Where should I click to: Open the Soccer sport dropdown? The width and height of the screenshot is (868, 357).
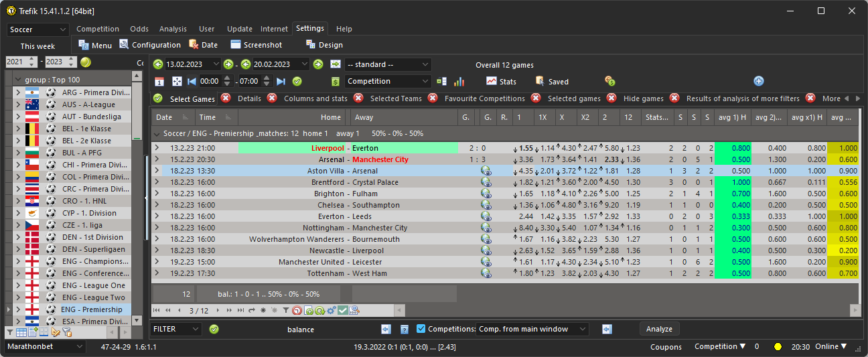[38, 29]
